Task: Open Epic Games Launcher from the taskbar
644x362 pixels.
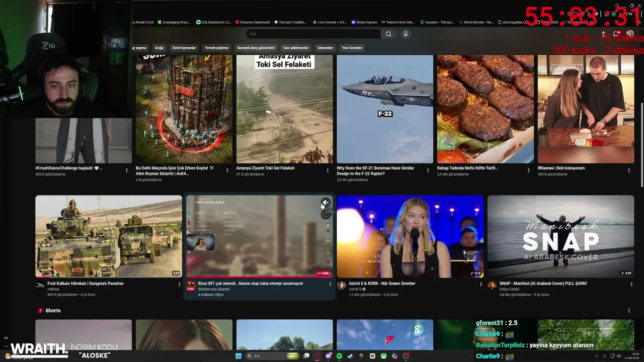Action: point(361,356)
